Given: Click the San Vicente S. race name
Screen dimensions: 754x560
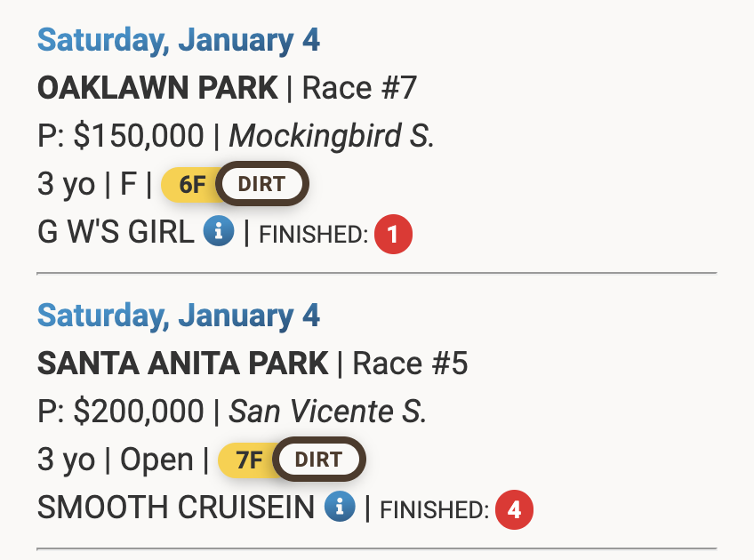Looking at the screenshot, I should pyautogui.click(x=328, y=412).
